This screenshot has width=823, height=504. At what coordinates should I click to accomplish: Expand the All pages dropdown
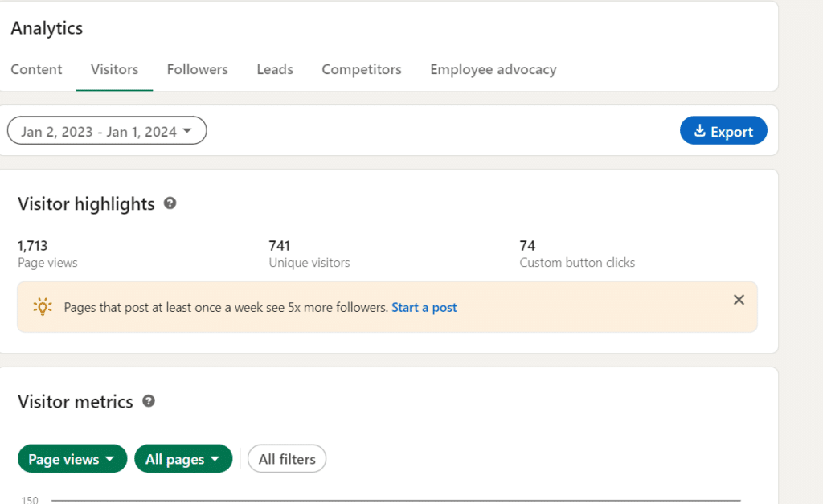pos(182,459)
